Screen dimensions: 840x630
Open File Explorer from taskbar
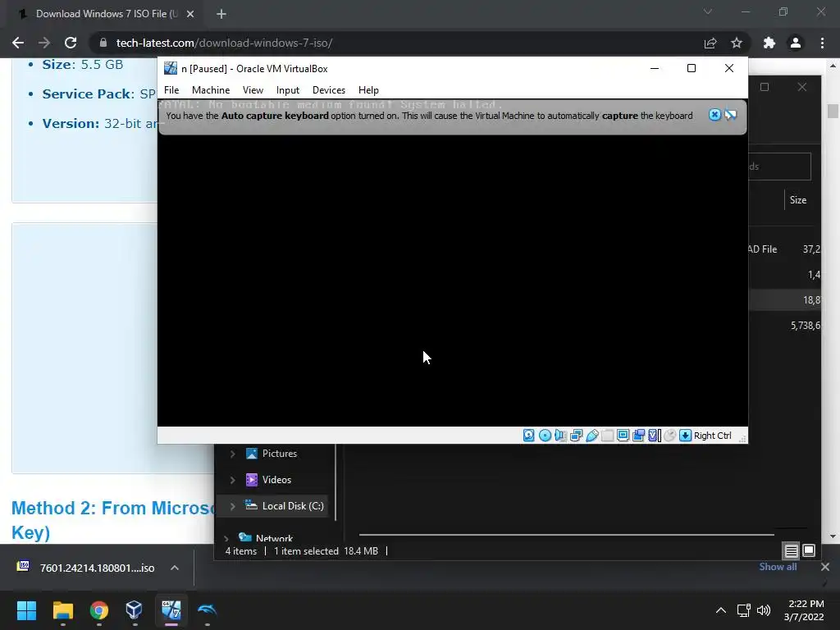click(x=62, y=610)
